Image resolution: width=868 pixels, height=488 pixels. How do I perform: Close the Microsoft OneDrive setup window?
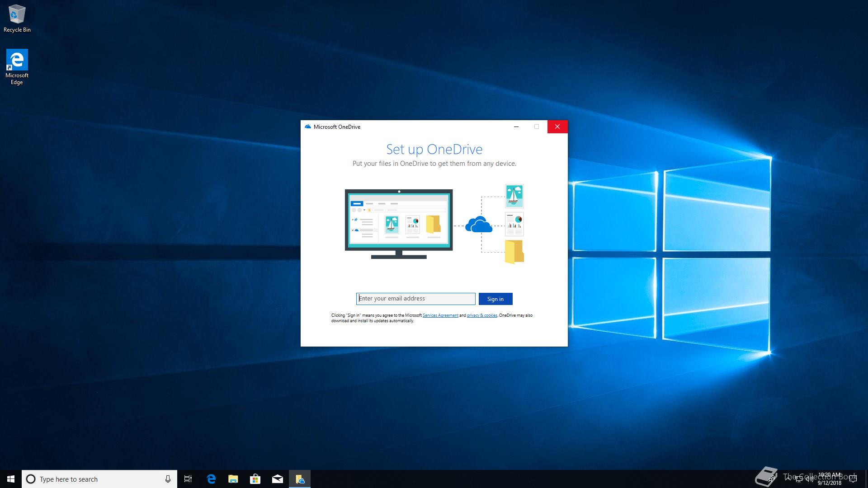(x=557, y=127)
